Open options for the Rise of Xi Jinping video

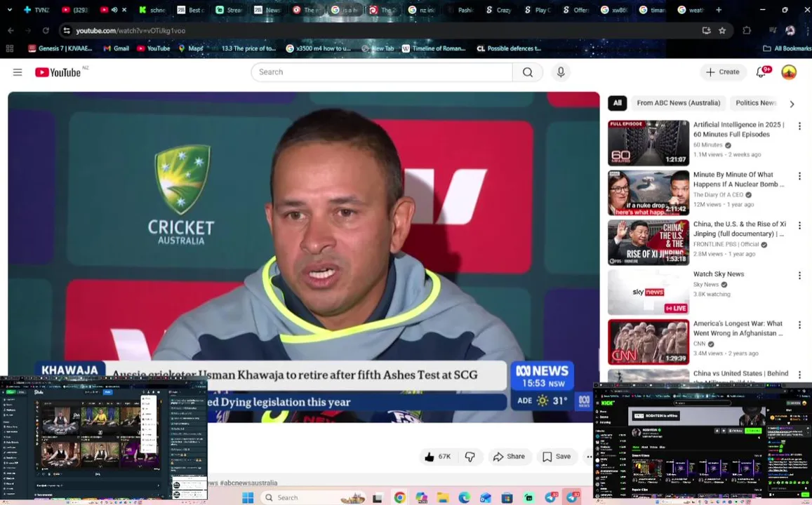799,226
